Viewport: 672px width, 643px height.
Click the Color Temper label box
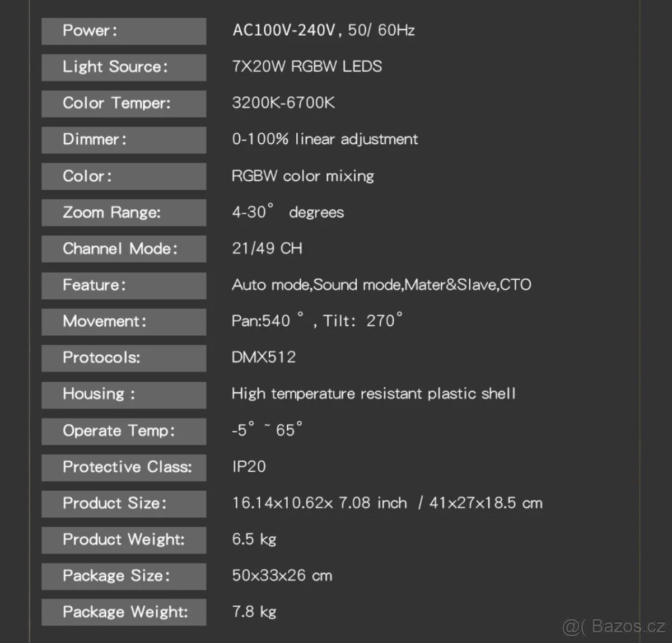click(124, 104)
